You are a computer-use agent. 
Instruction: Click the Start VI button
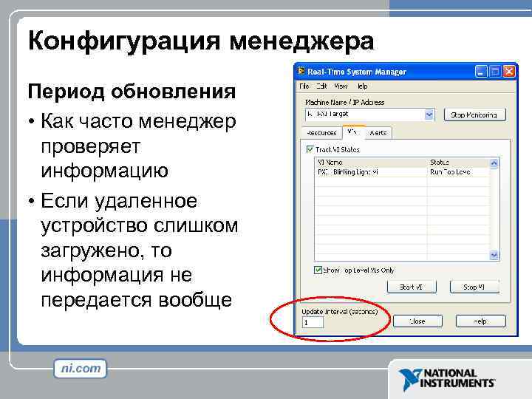point(412,287)
